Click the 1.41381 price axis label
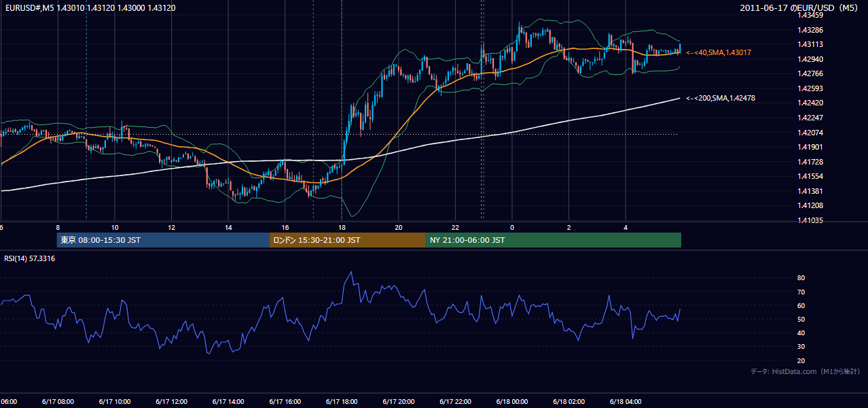Screen dimensions: 868x408 (810, 191)
